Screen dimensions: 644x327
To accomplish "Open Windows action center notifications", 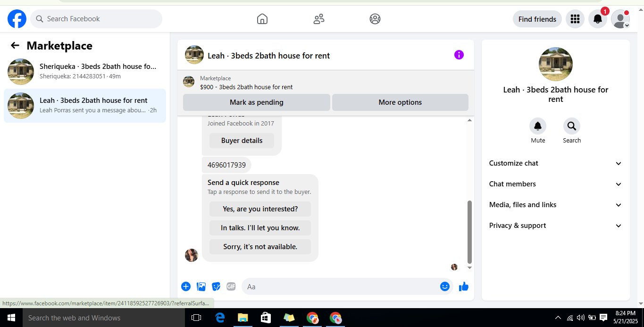I will tap(603, 318).
